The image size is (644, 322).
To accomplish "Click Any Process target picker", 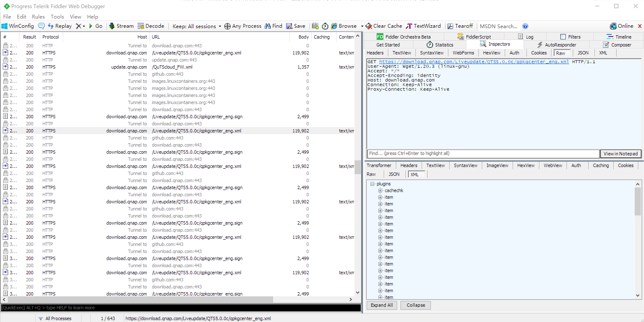I will pos(243,26).
